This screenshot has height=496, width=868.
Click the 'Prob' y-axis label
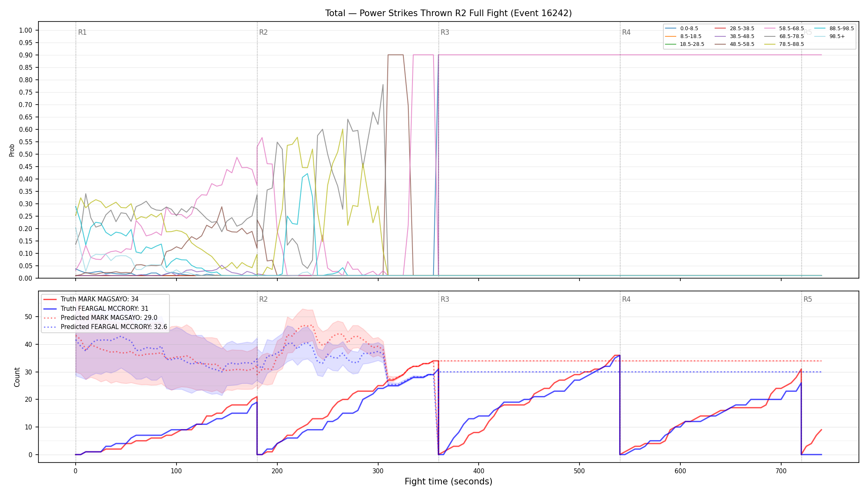coord(12,150)
